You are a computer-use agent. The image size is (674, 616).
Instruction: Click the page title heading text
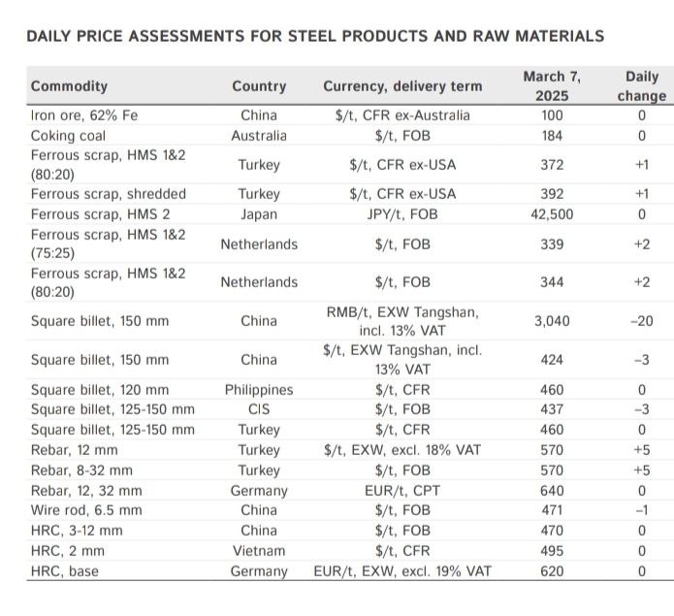[x=315, y=36]
